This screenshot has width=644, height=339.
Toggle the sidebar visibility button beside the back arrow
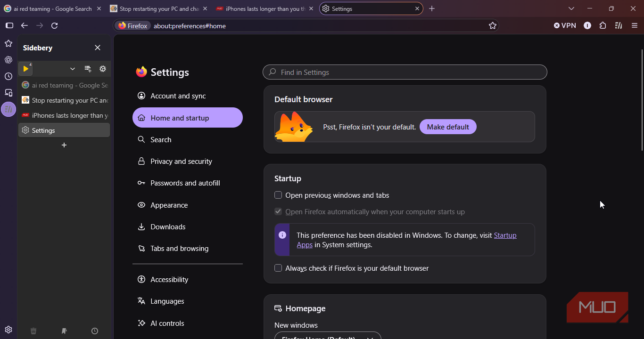pyautogui.click(x=9, y=25)
